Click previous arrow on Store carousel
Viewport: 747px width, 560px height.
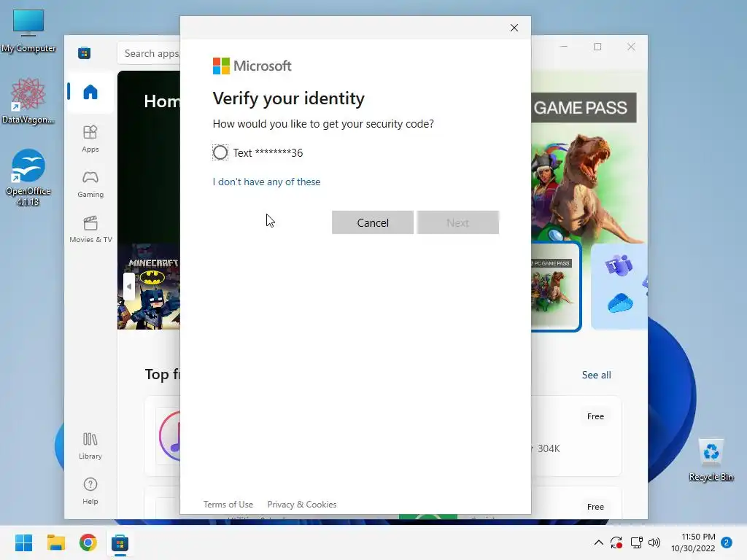128,286
